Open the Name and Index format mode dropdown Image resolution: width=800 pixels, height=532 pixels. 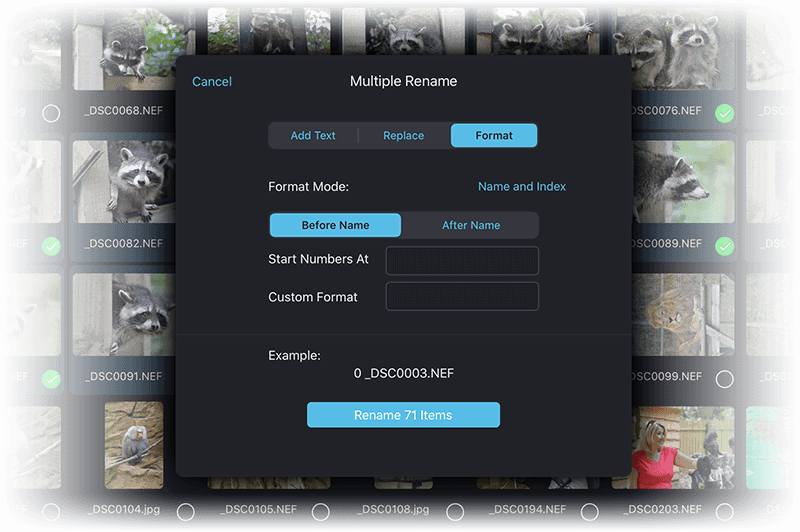pyautogui.click(x=521, y=187)
